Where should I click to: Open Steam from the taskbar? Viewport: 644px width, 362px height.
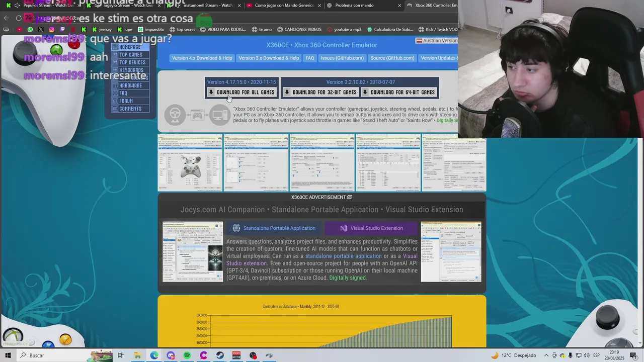220,355
